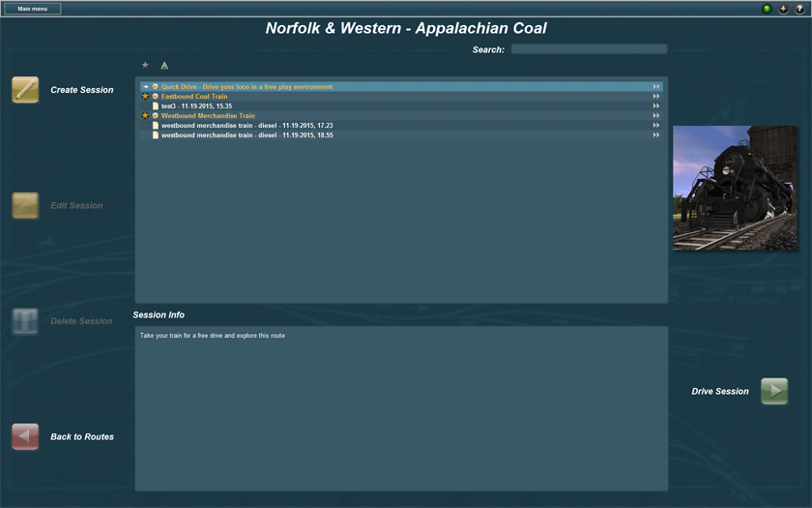Screen dimensions: 812x508
Task: Click the double-arrow icon on the Quick Drive row
Action: [x=656, y=86]
